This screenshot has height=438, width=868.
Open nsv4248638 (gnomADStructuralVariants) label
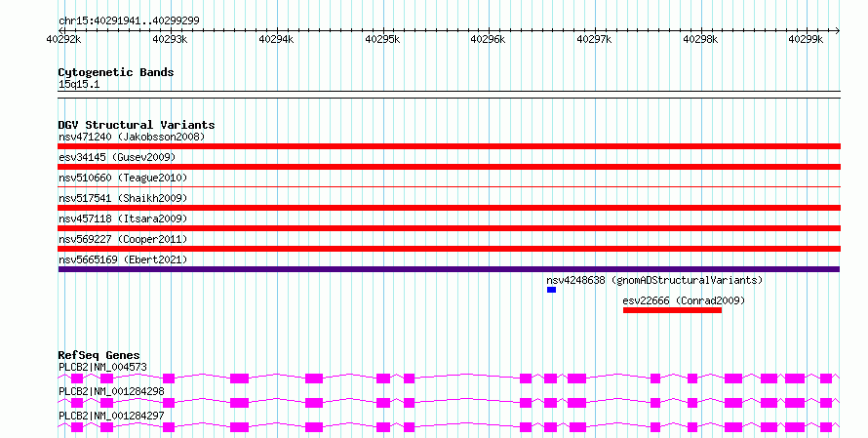click(654, 280)
